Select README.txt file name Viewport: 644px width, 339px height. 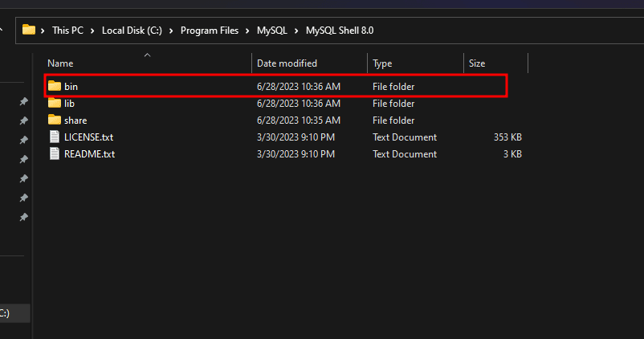point(90,153)
